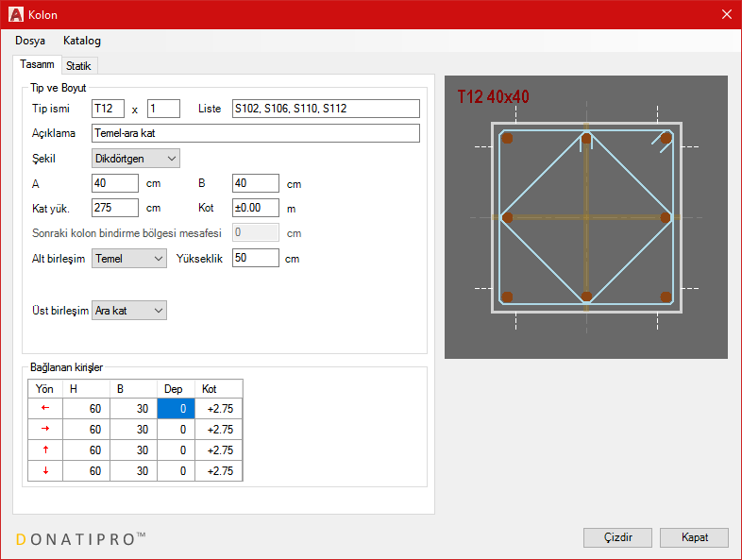
Task: Click the right arrow direction icon in beam table
Action: point(44,429)
